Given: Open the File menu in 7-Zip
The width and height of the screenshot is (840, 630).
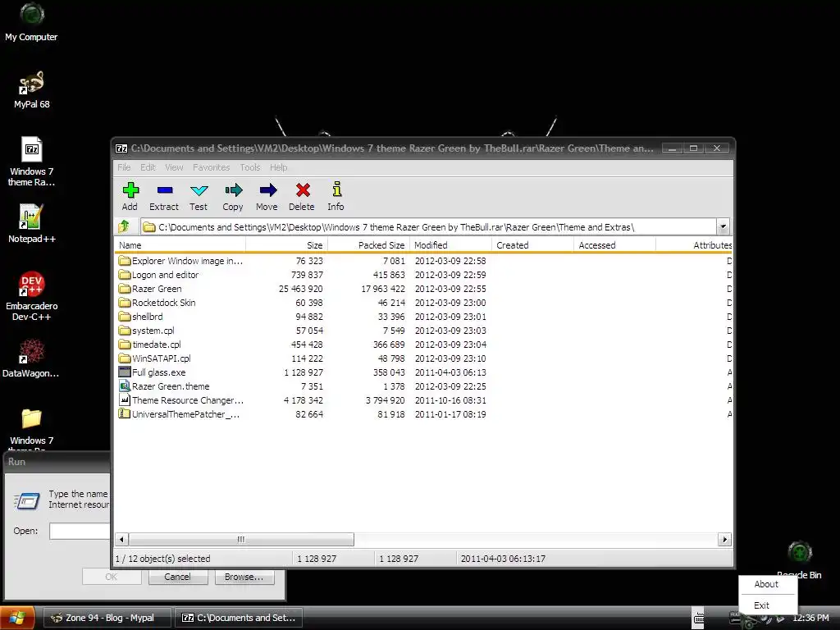Looking at the screenshot, I should point(124,167).
